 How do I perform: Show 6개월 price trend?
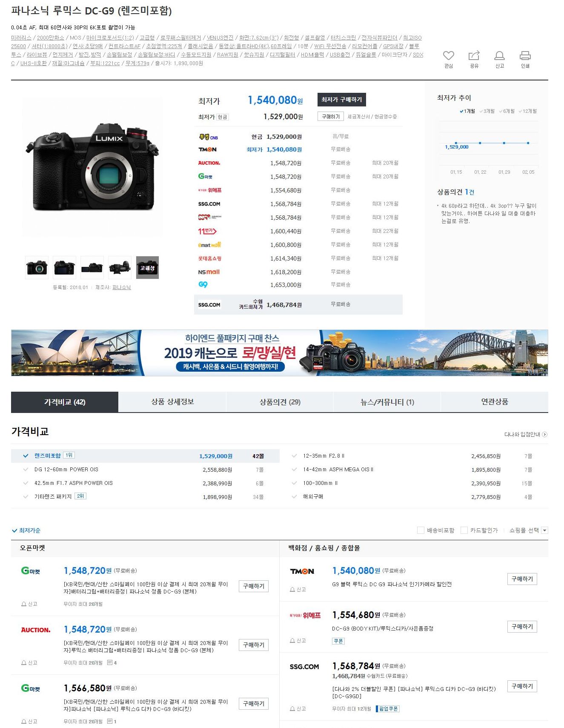507,111
